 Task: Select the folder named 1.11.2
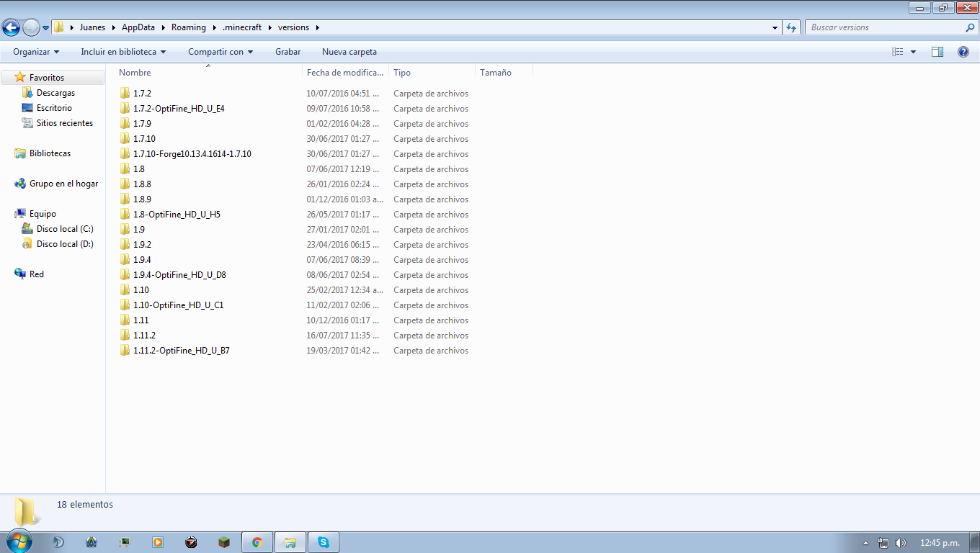(x=144, y=336)
